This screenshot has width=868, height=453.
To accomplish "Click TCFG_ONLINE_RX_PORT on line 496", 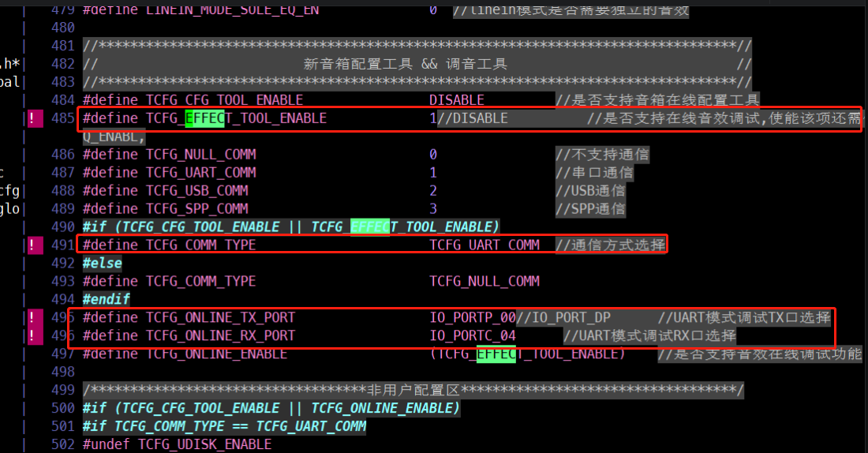I will 221,335.
